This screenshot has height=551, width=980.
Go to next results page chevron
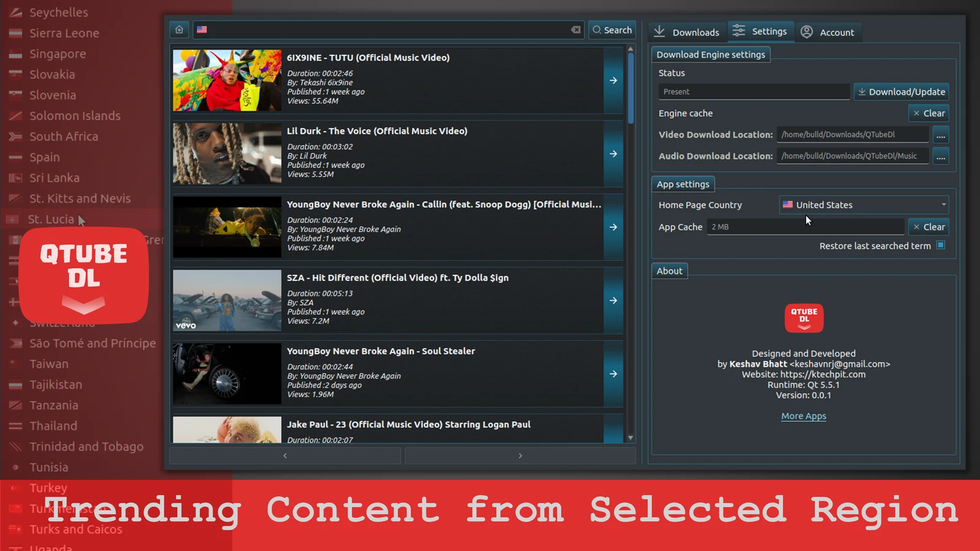(x=520, y=455)
